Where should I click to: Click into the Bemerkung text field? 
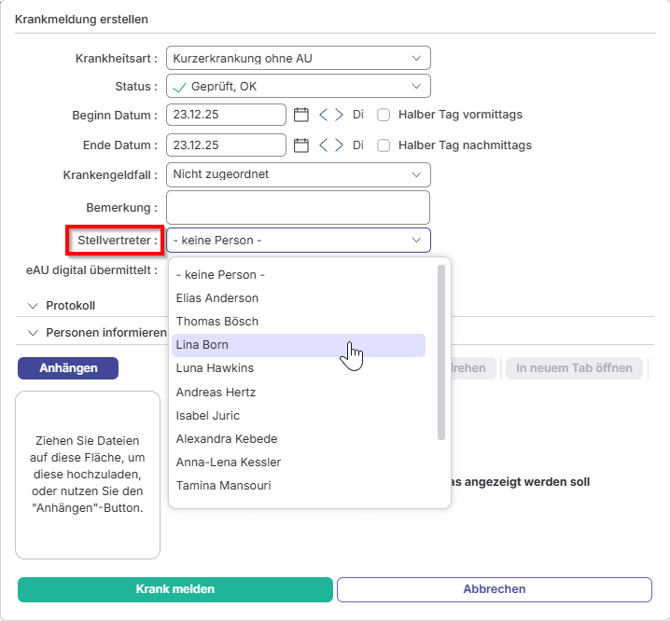click(x=298, y=208)
